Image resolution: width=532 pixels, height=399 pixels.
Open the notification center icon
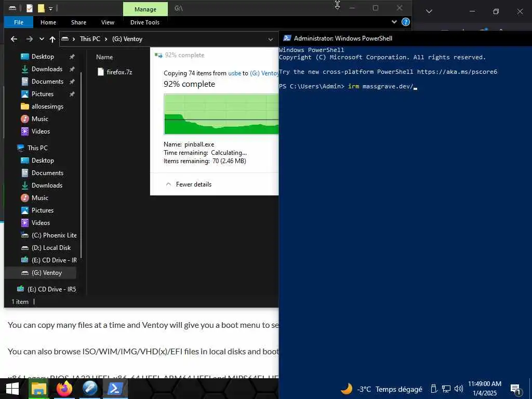516,390
